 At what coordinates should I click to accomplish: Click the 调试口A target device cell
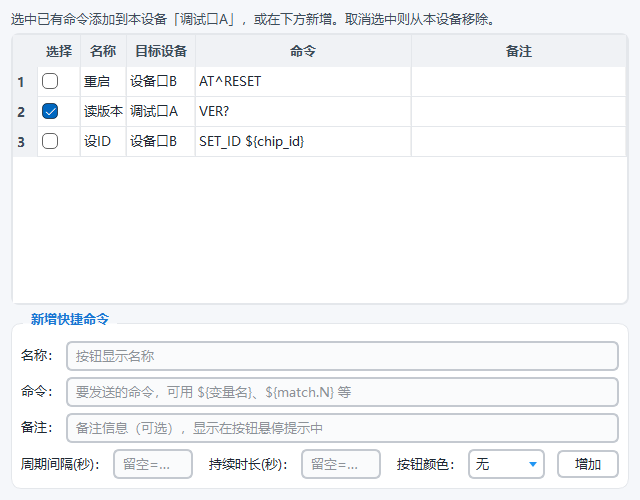161,111
